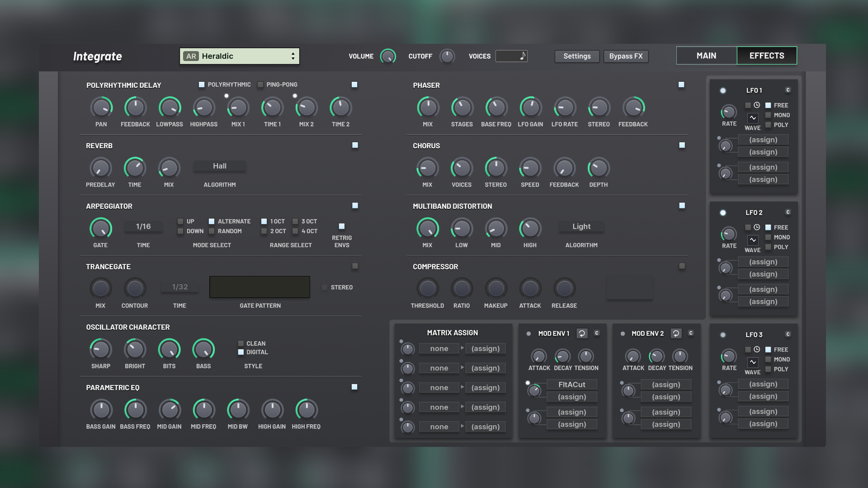The height and width of the screenshot is (488, 868).
Task: Open the first none slot in Matrix Assign
Action: tap(439, 348)
